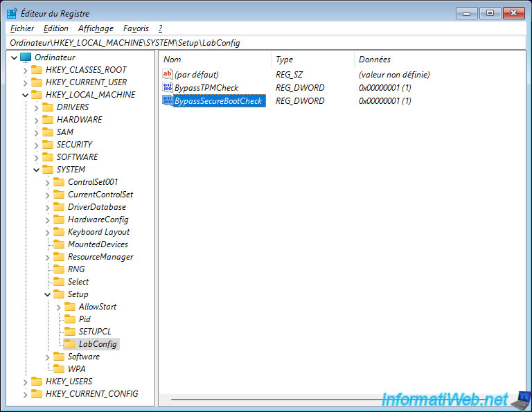Select the Software key under SYSTEM
Screen dimensions: 532x412
[x=83, y=357]
